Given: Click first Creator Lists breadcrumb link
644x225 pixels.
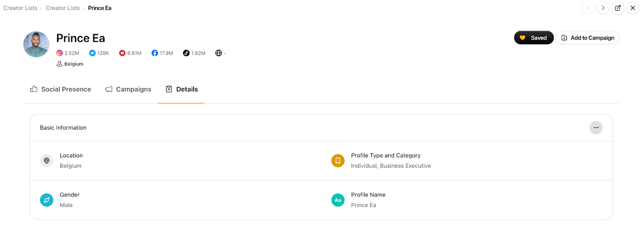Looking at the screenshot, I should [x=20, y=8].
